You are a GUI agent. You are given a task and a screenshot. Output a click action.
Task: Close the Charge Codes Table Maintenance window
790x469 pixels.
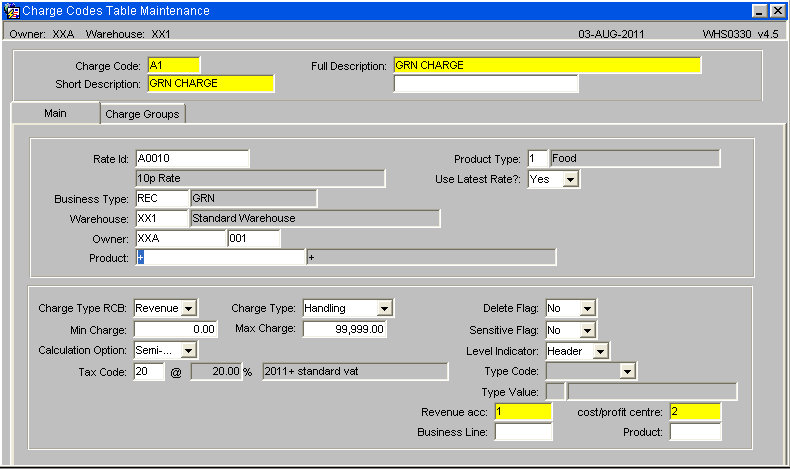tap(777, 11)
